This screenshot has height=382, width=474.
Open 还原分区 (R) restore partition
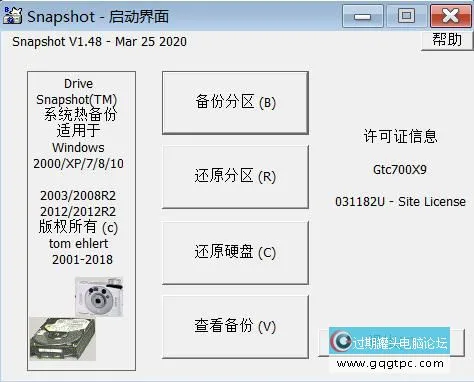tap(235, 177)
